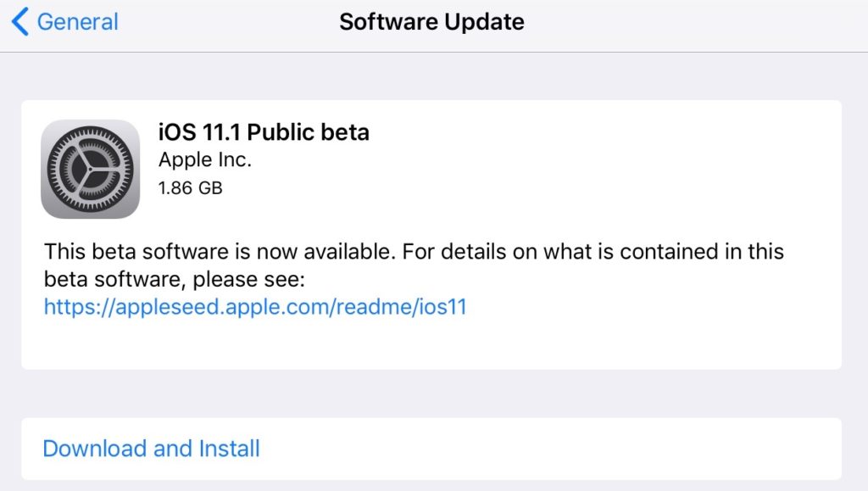Tap the word "Download" in the bottom row
Viewport: 868px width, 491px height.
[95, 448]
